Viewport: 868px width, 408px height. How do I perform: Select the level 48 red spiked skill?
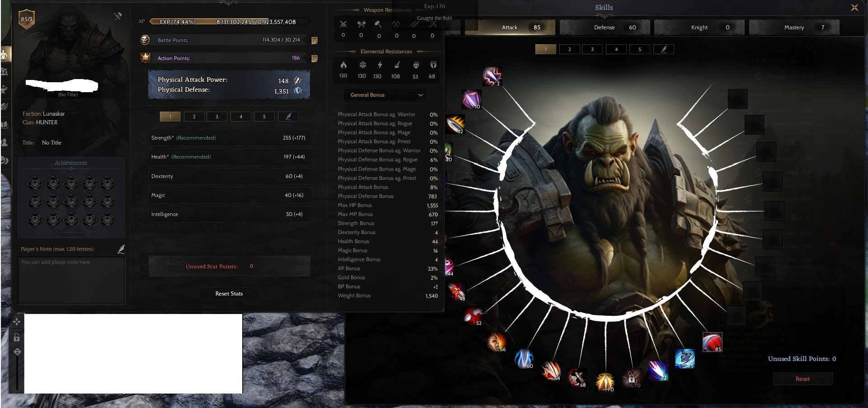456,291
